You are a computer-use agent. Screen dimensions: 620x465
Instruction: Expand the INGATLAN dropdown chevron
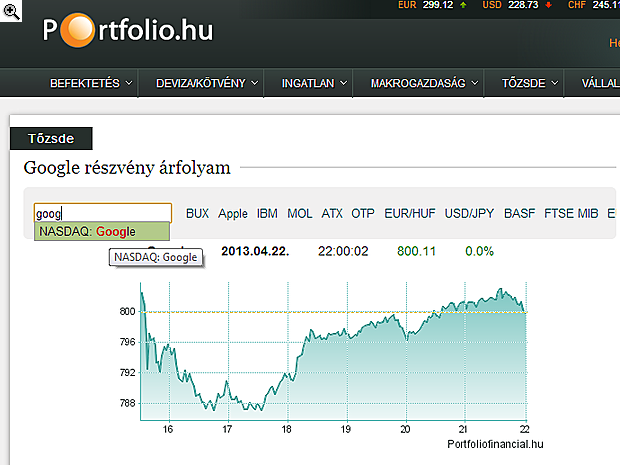(x=343, y=83)
